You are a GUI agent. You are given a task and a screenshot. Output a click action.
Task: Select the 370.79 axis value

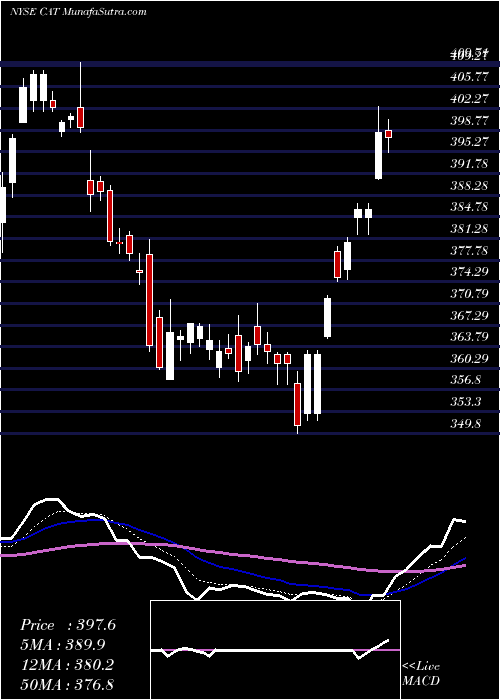(469, 294)
